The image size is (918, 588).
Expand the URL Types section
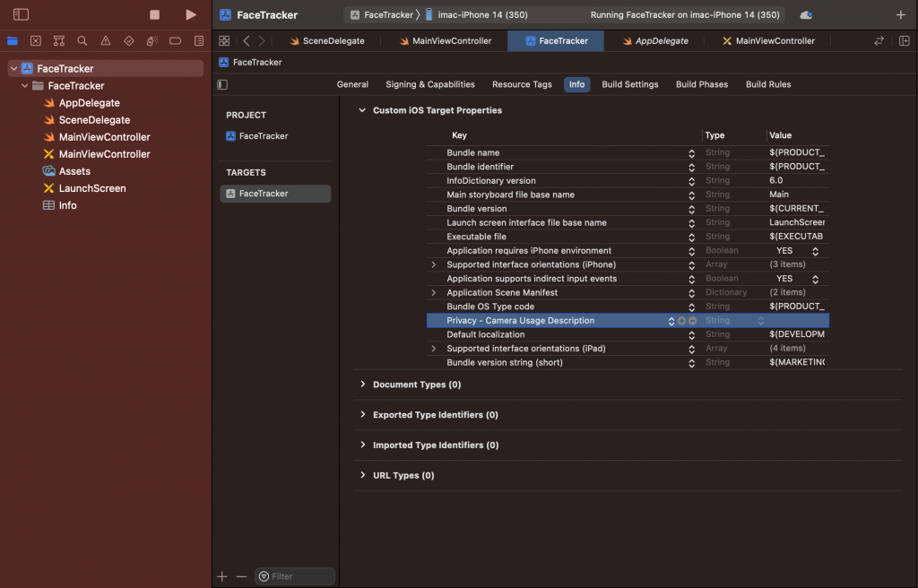pyautogui.click(x=363, y=475)
